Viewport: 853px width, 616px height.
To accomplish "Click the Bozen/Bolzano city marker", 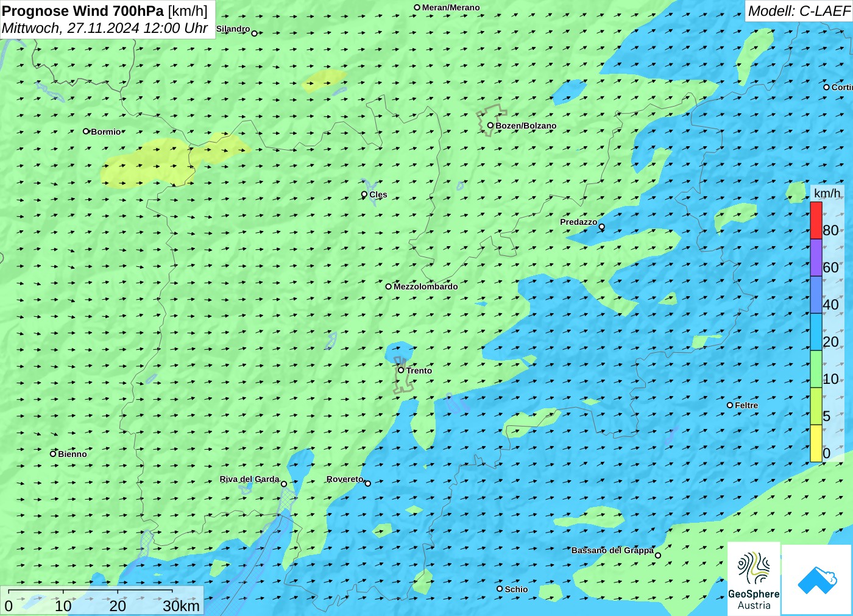I will 490,126.
